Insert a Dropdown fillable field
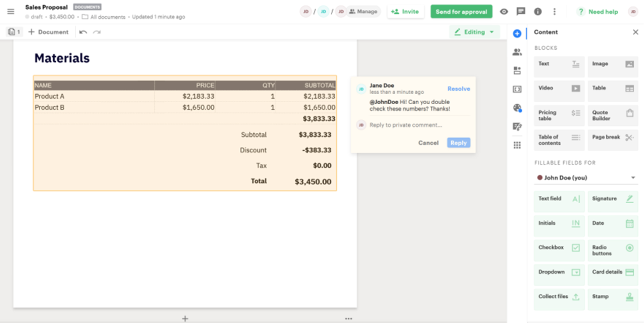Image resolution: width=644 pixels, height=323 pixels. point(559,272)
